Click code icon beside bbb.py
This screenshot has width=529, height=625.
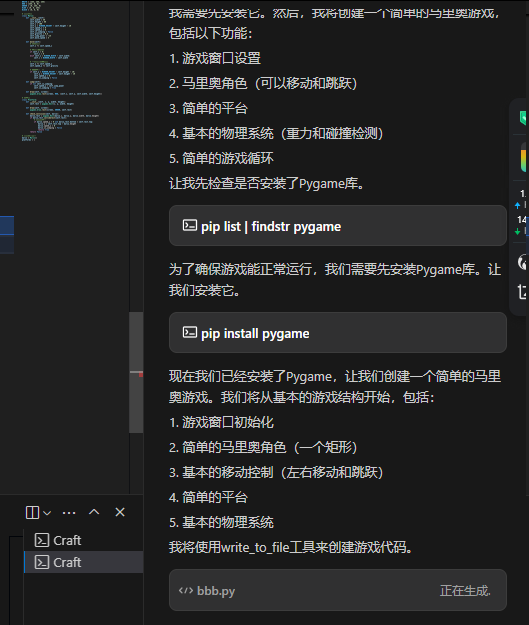pos(186,590)
